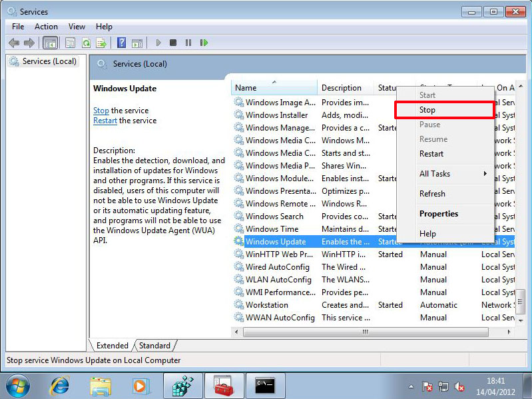Choose Refresh in the context menu
The image size is (532, 399).
(445, 194)
